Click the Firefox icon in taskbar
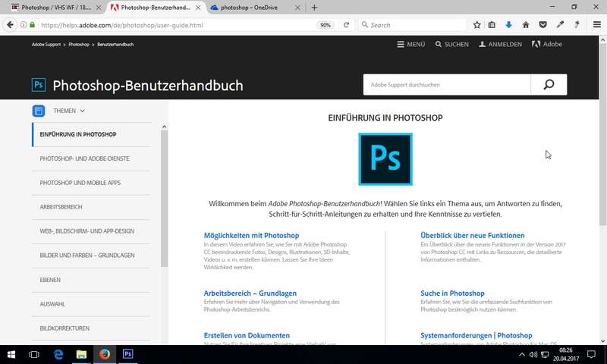This screenshot has height=364, width=607. click(105, 354)
